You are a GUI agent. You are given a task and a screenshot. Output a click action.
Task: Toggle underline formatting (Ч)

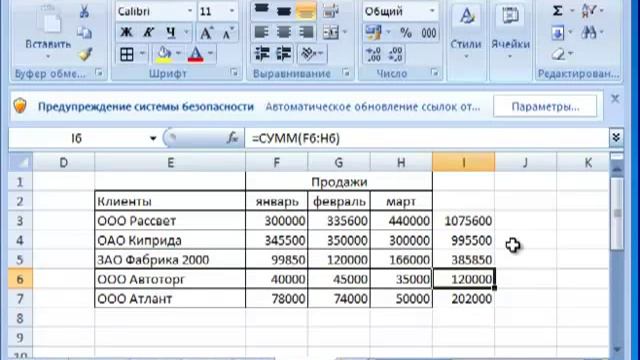pyautogui.click(x=171, y=32)
